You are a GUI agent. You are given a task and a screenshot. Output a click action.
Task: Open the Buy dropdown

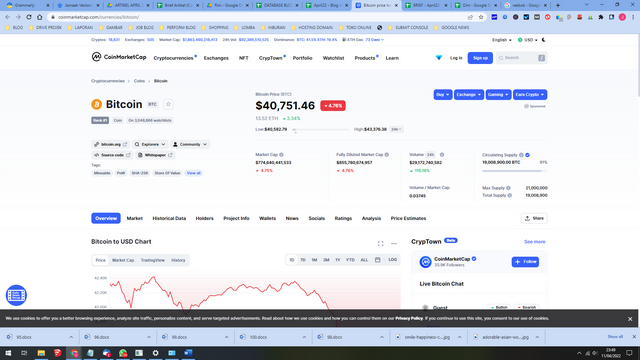[442, 95]
